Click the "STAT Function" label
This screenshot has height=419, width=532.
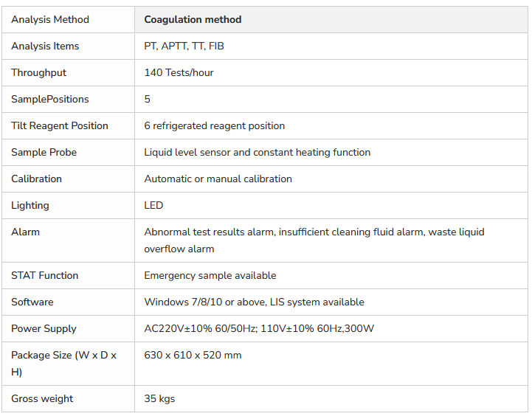point(44,276)
